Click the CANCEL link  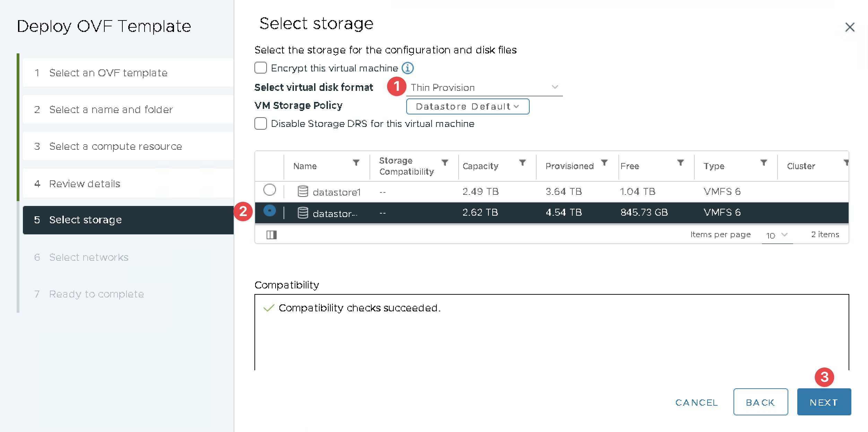[696, 402]
